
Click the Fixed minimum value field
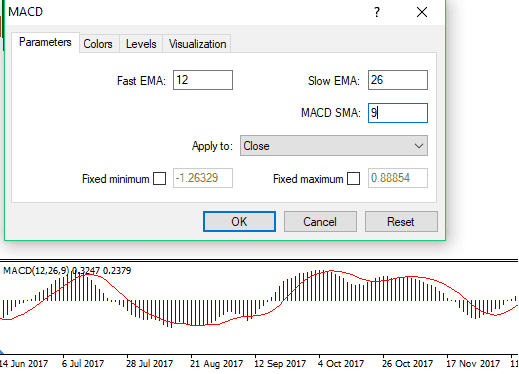click(203, 178)
